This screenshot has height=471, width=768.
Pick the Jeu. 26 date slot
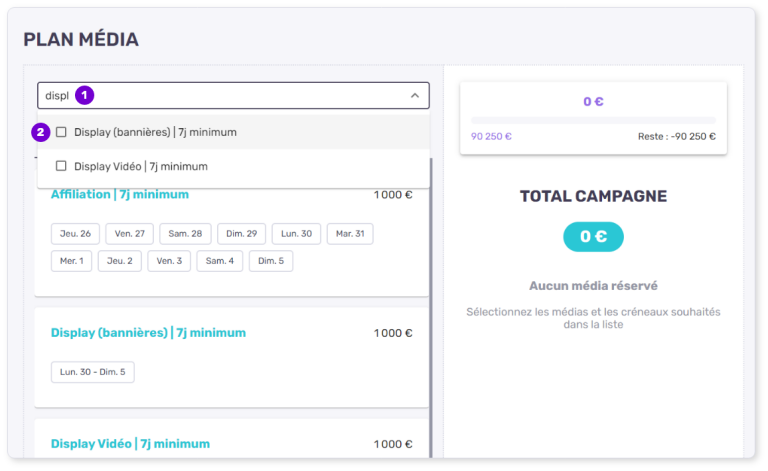75,234
